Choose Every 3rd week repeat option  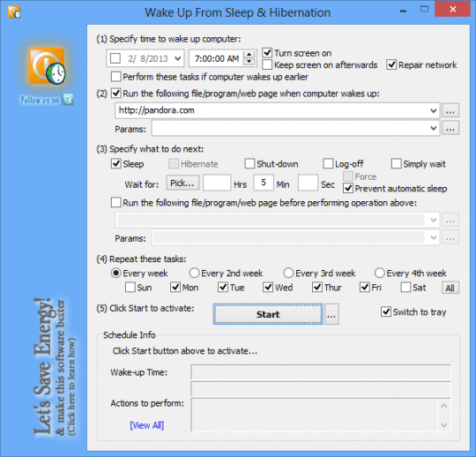pyautogui.click(x=288, y=273)
